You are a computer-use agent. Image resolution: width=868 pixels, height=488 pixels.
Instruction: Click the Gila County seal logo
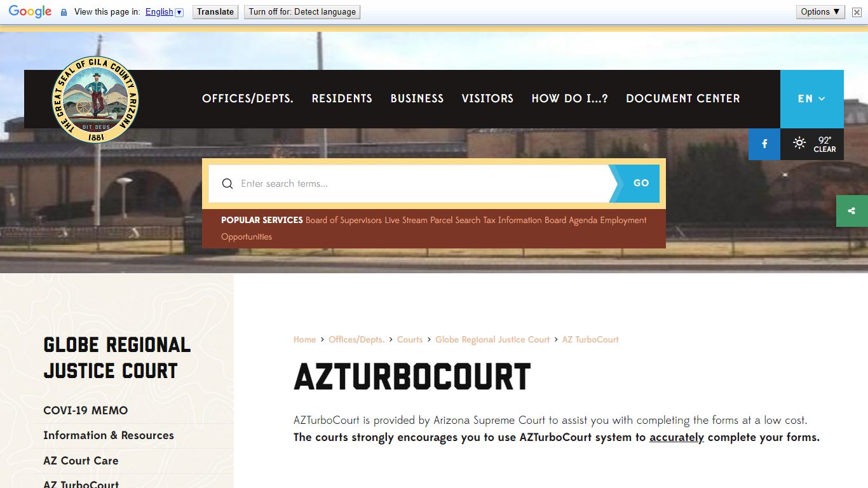pyautogui.click(x=95, y=99)
